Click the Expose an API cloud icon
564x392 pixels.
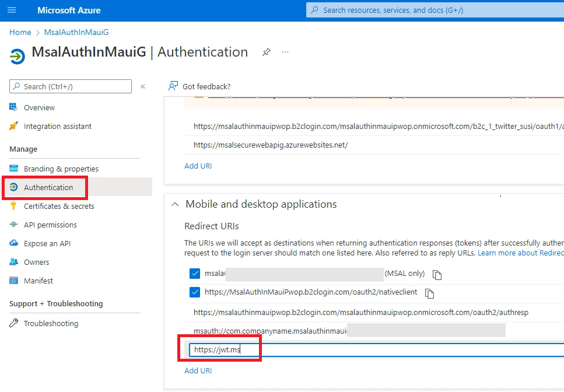coord(13,243)
